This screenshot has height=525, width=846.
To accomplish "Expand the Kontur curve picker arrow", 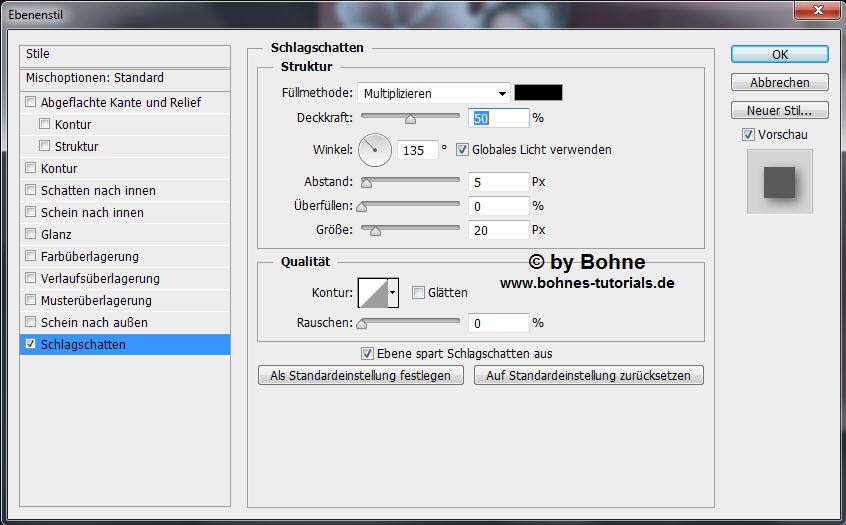I will point(393,293).
